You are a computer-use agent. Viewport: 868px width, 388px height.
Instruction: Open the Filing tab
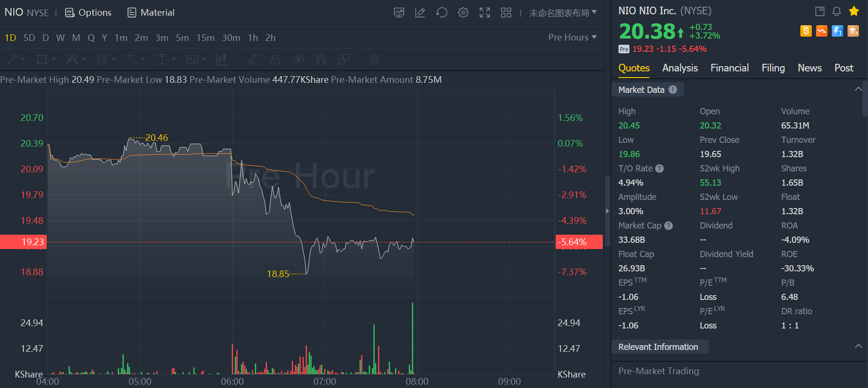coord(773,68)
